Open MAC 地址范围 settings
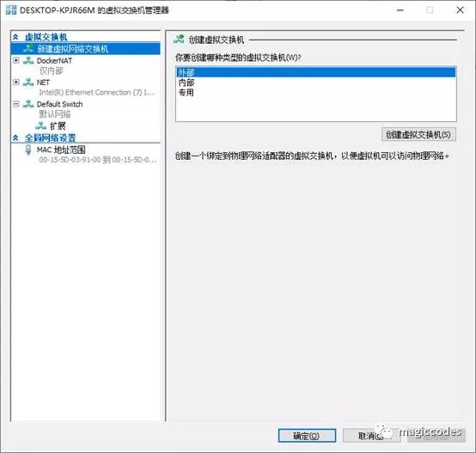The height and width of the screenshot is (453, 476). point(61,150)
